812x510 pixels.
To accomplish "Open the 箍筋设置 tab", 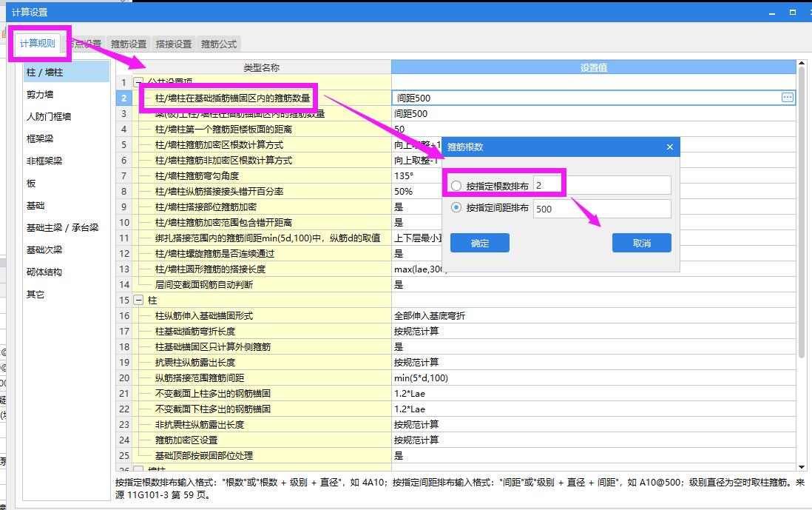I will point(129,44).
